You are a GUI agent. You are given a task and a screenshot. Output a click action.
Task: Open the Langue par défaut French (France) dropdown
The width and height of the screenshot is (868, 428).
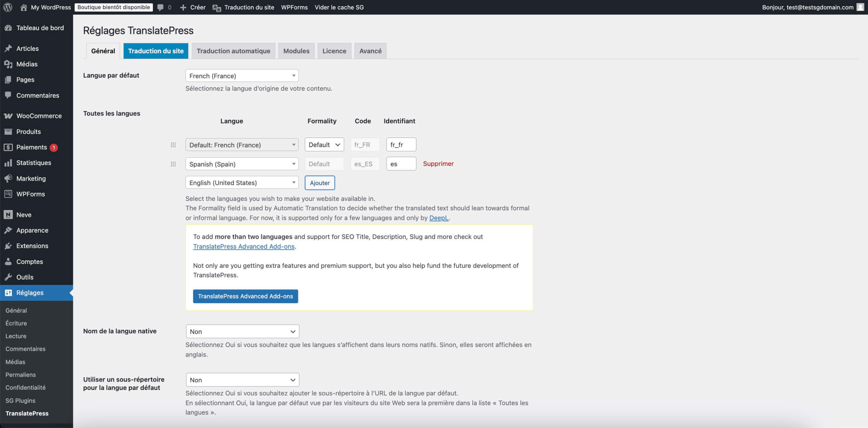pos(242,76)
